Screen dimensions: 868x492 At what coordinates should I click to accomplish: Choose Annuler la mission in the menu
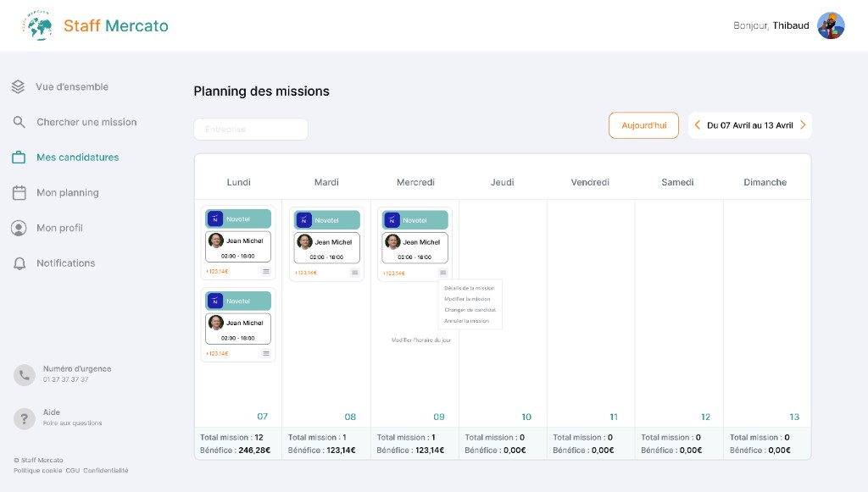(x=467, y=321)
